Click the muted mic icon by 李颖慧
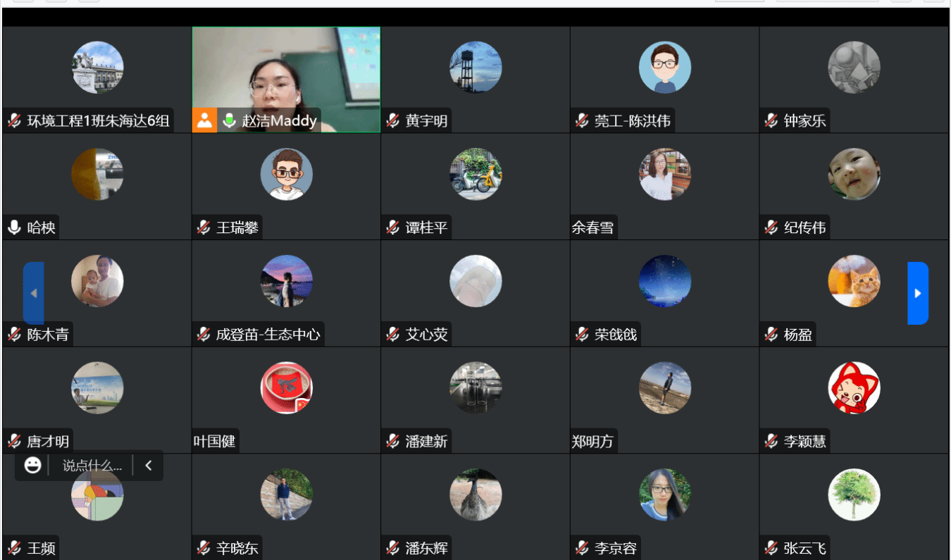This screenshot has height=560, width=951. click(771, 442)
